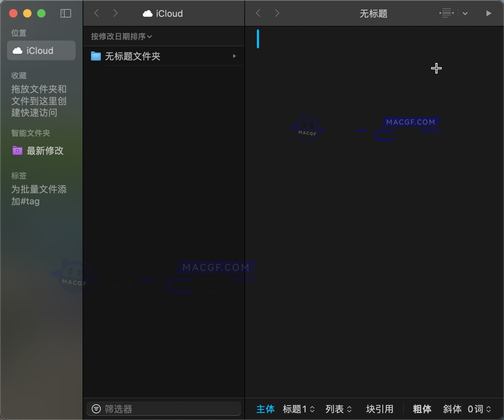Apply bold formatting with 粗体
This screenshot has width=504, height=420.
click(x=421, y=409)
